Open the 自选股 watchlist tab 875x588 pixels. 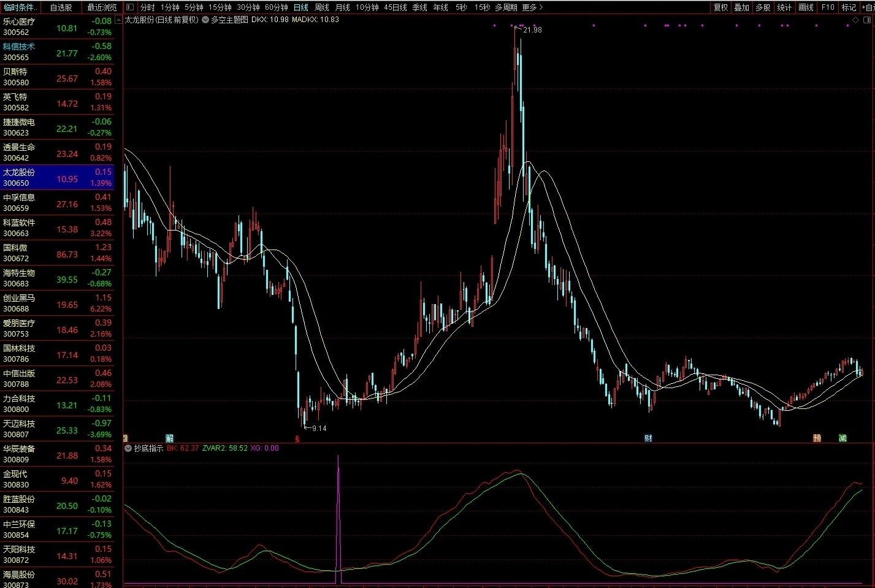point(61,7)
